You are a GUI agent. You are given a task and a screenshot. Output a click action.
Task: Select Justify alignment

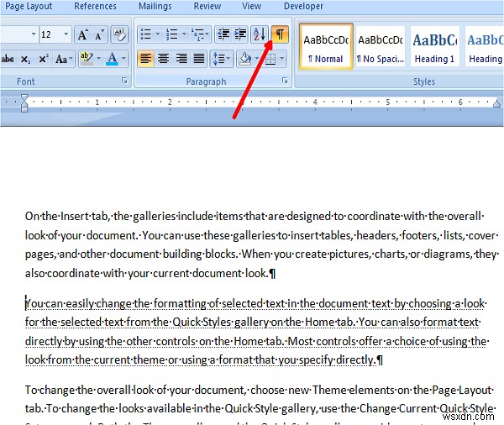(x=199, y=59)
